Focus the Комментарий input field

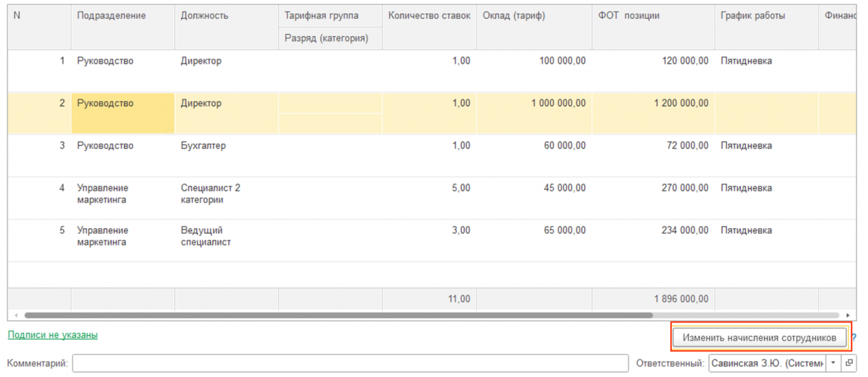click(x=350, y=363)
